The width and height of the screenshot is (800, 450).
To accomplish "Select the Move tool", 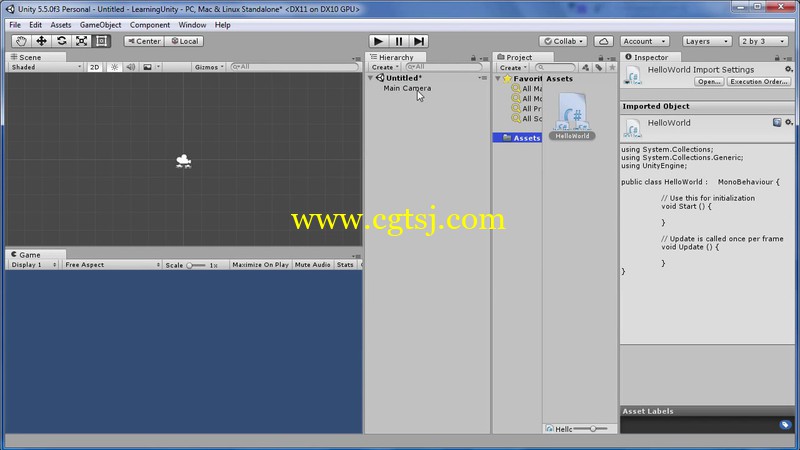I will pos(41,41).
